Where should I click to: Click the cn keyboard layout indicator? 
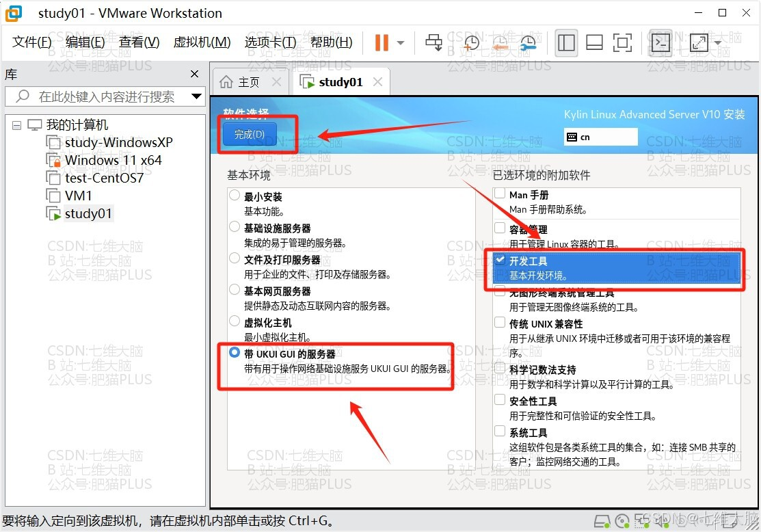[601, 137]
